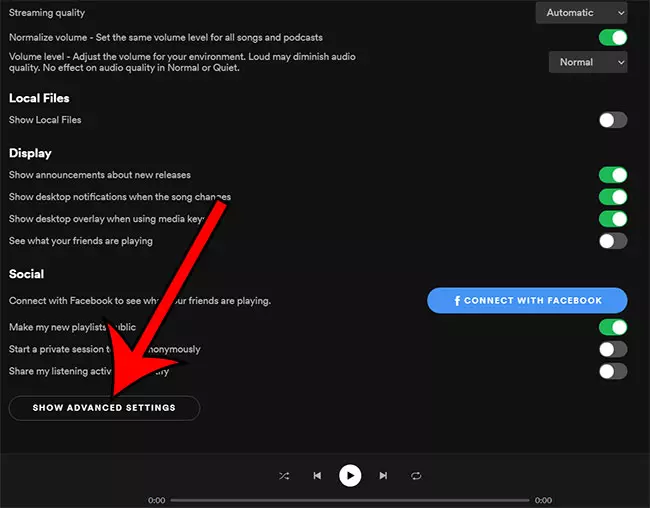Toggle Normalize volume switch off

tap(612, 38)
